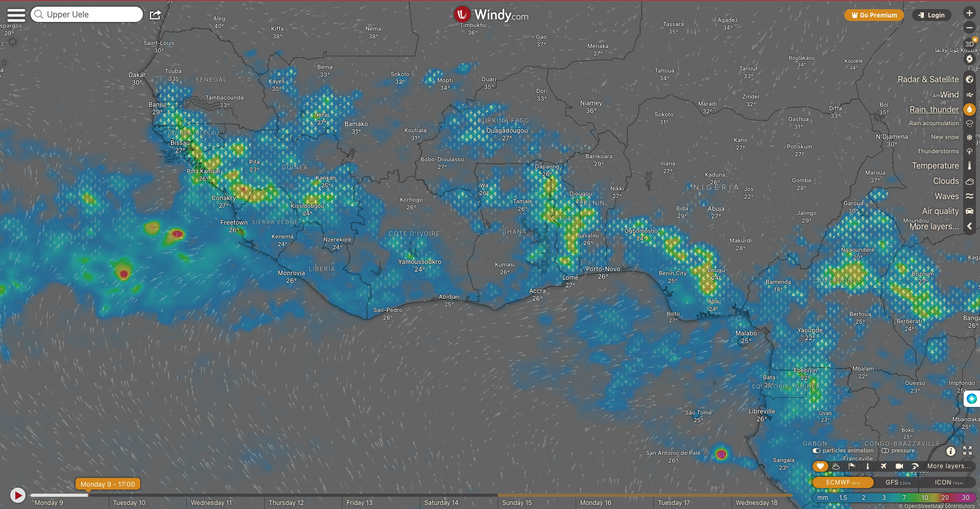
Task: Select the Air quality car icon
Action: pos(969,211)
